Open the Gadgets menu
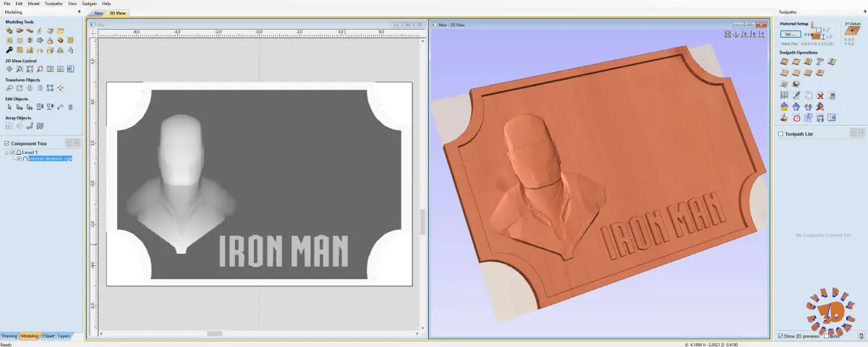Viewport: 868px width, 347px height. 90,4
